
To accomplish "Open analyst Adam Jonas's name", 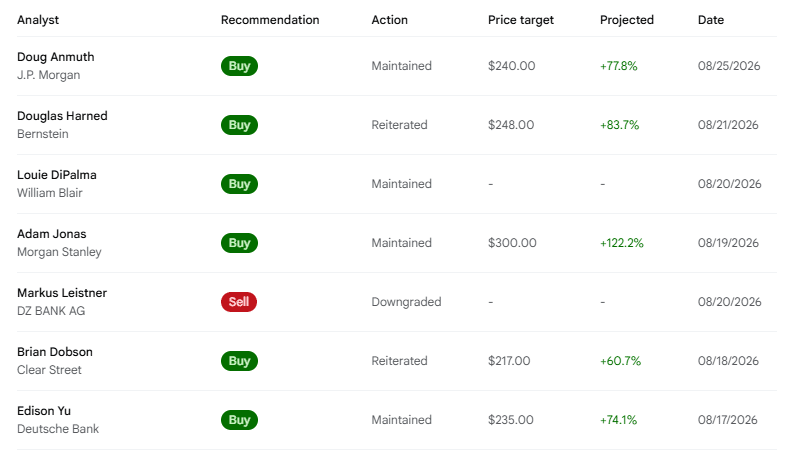I will pos(51,234).
